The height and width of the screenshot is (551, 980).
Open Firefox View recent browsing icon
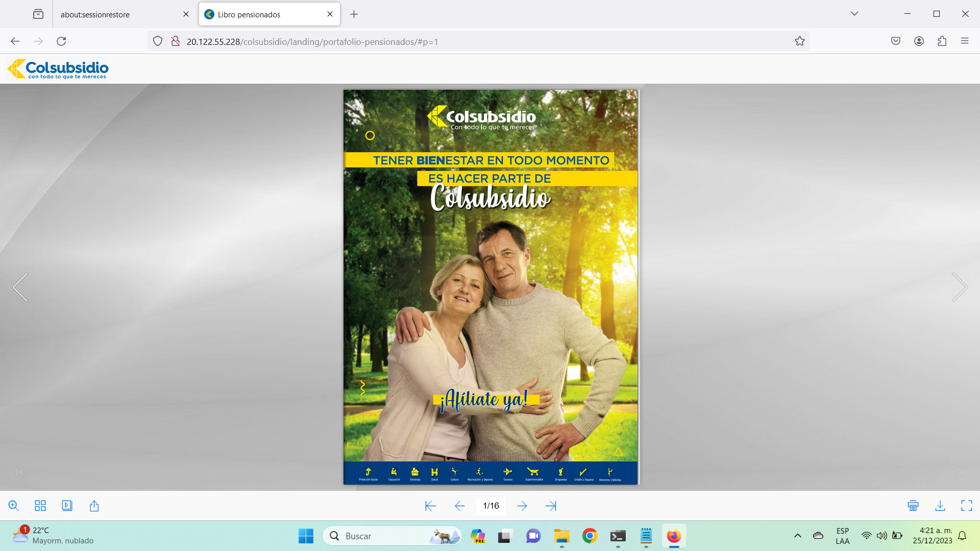coord(38,14)
